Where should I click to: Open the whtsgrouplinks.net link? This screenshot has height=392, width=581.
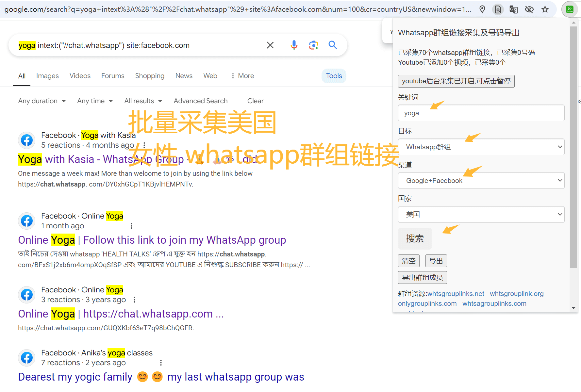coord(456,294)
